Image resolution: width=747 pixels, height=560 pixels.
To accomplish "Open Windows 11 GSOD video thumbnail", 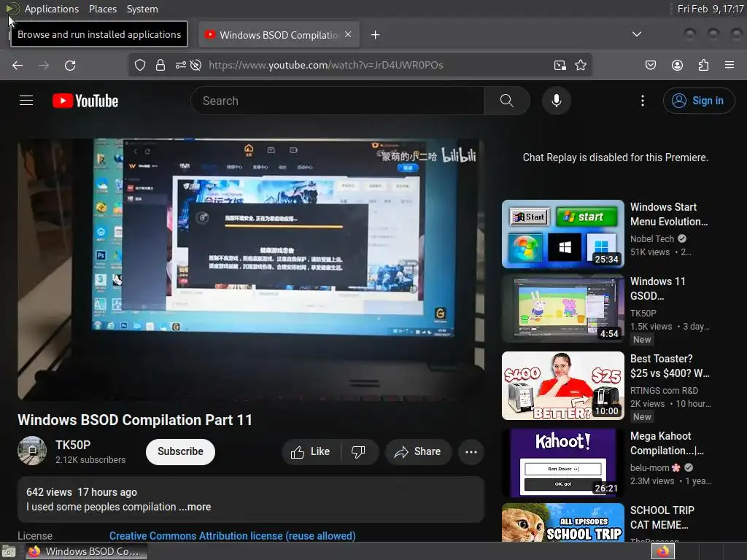I will (x=562, y=308).
